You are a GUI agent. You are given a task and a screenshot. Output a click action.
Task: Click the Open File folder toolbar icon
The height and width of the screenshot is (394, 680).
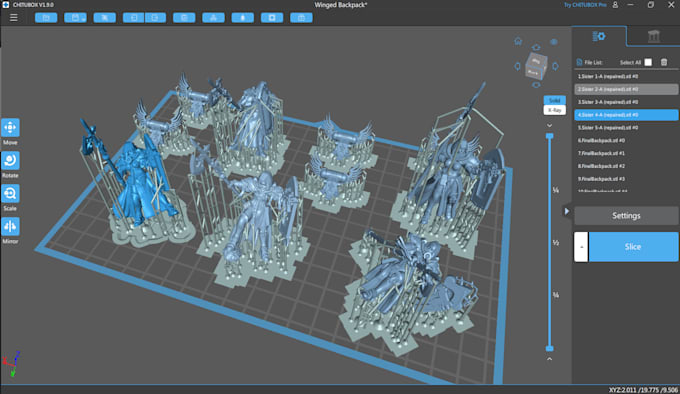point(46,18)
